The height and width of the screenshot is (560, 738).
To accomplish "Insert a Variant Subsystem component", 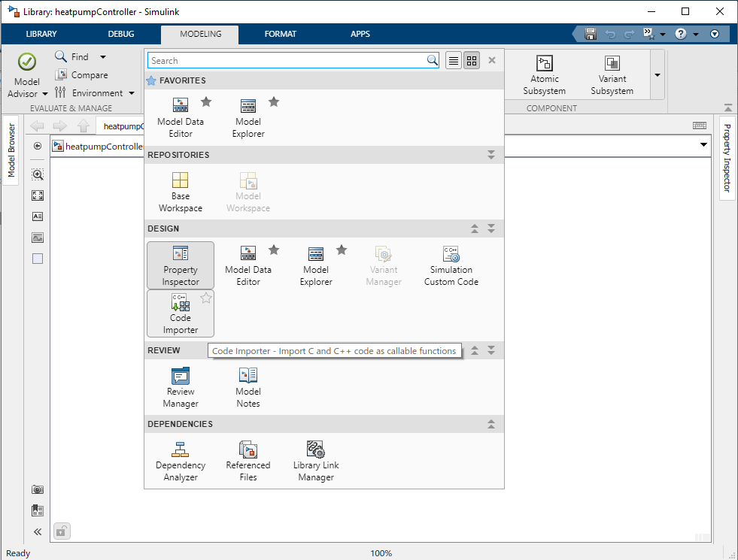I will tap(612, 75).
